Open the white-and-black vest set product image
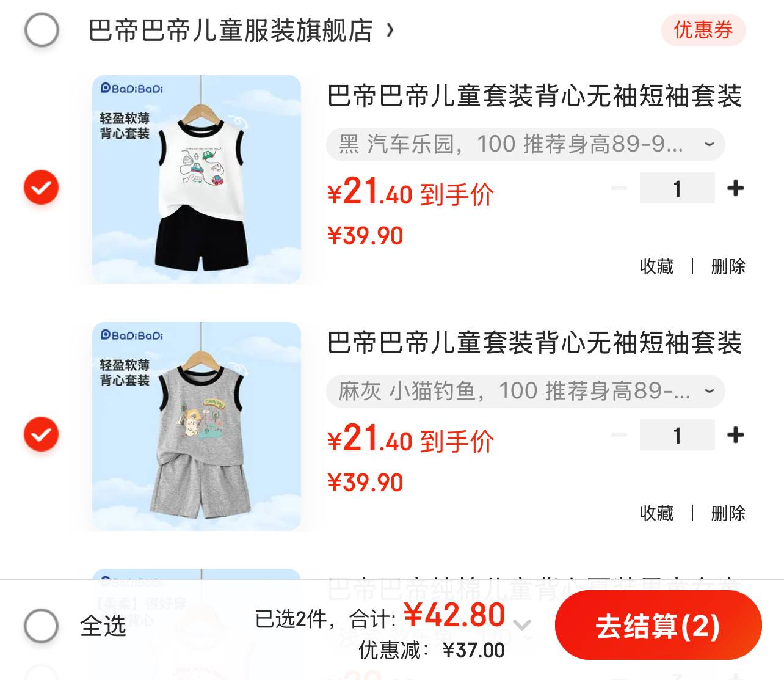The image size is (784, 680). coord(197,180)
